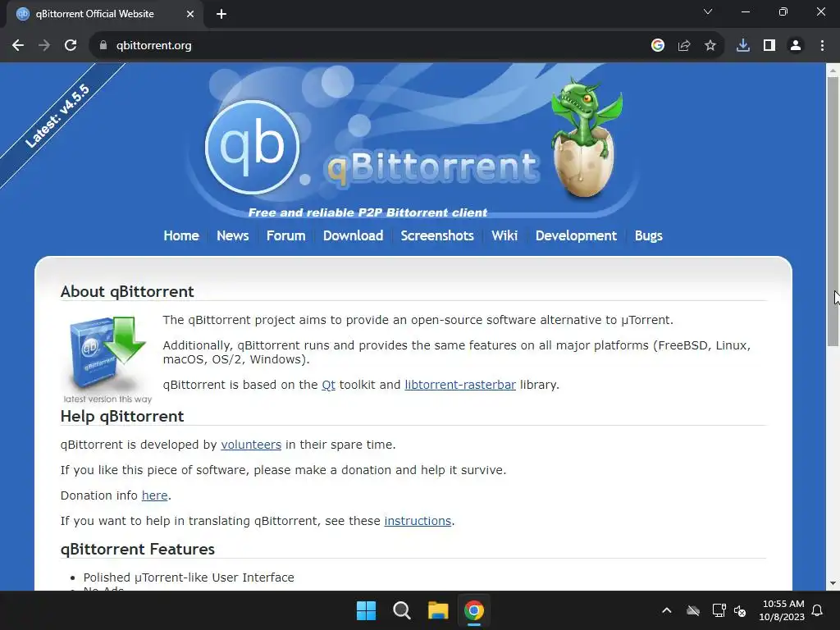
Task: Go to the Download page
Action: pyautogui.click(x=353, y=235)
